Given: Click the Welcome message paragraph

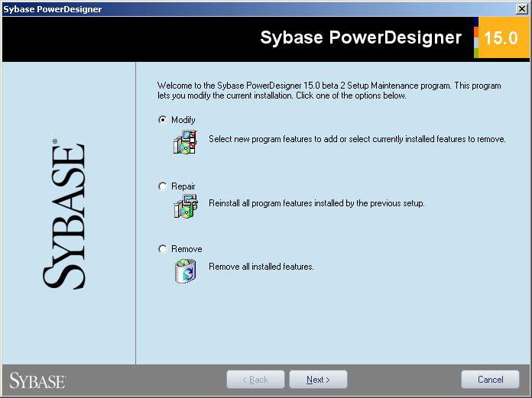Looking at the screenshot, I should [329, 90].
